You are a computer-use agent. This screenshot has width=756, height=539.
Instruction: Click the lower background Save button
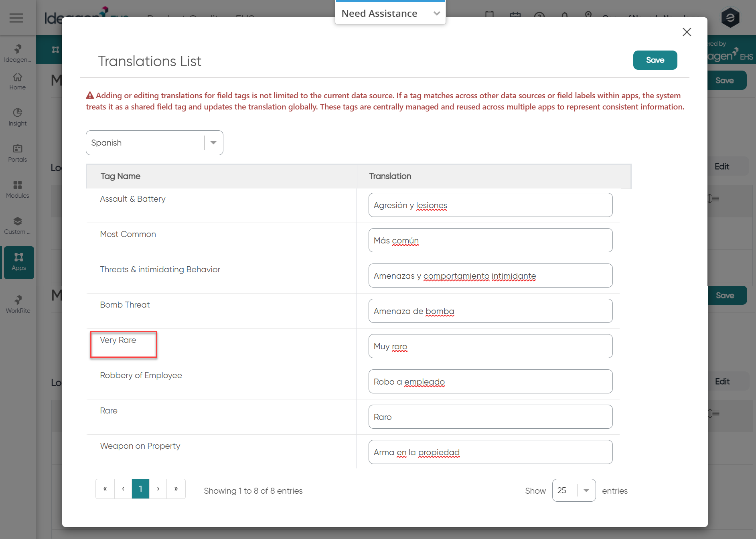tap(726, 296)
